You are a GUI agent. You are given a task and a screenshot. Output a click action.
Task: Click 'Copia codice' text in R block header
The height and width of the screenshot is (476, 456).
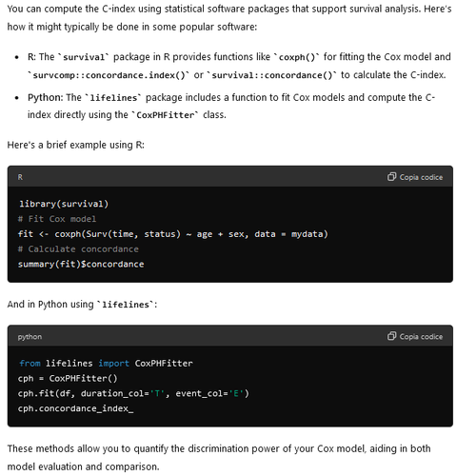[x=421, y=177]
